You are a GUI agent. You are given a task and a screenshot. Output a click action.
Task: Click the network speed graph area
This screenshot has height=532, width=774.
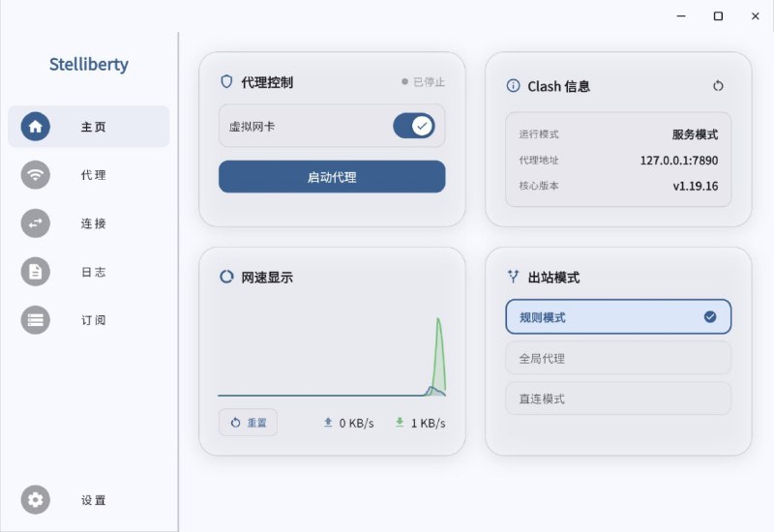[x=332, y=353]
